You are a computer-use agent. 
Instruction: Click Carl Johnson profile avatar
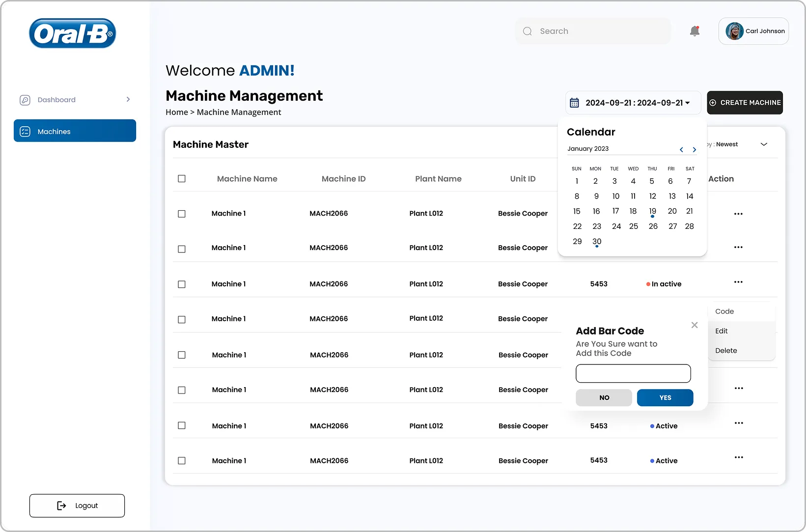click(x=734, y=31)
